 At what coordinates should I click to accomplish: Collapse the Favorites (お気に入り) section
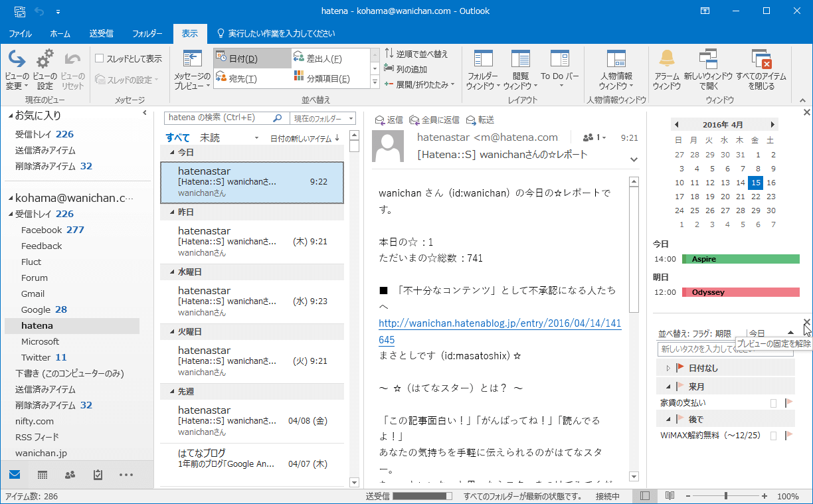(x=11, y=116)
